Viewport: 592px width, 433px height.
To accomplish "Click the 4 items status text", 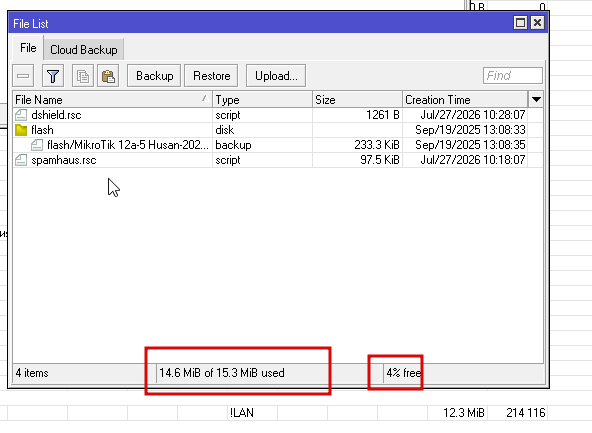I will point(32,373).
